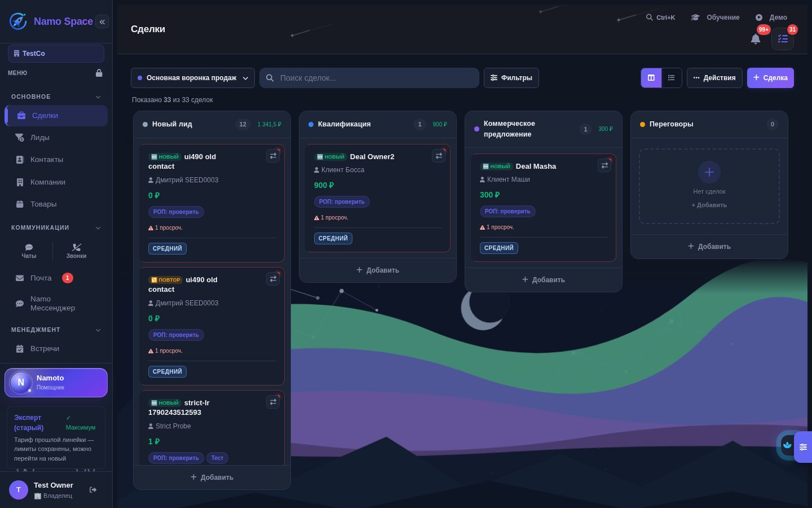Click the transfer icon on strict-lr card

coord(273,402)
